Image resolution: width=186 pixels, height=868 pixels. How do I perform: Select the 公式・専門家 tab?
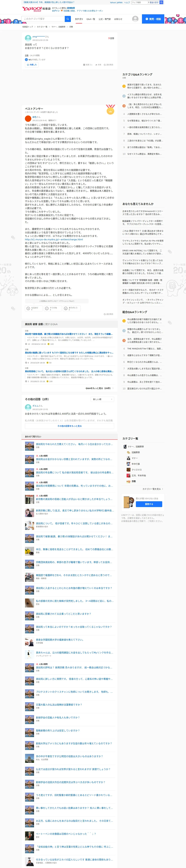[x=105, y=19]
